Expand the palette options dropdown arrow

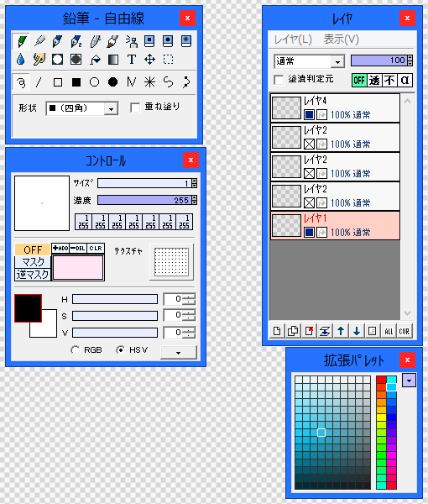(x=409, y=381)
